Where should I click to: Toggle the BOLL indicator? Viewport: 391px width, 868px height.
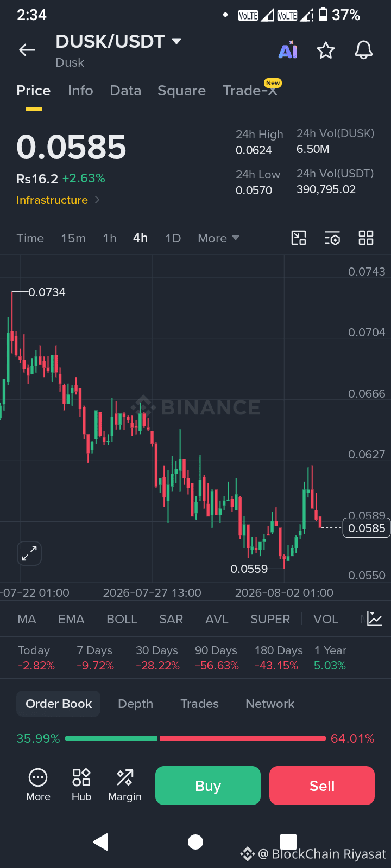click(x=122, y=619)
